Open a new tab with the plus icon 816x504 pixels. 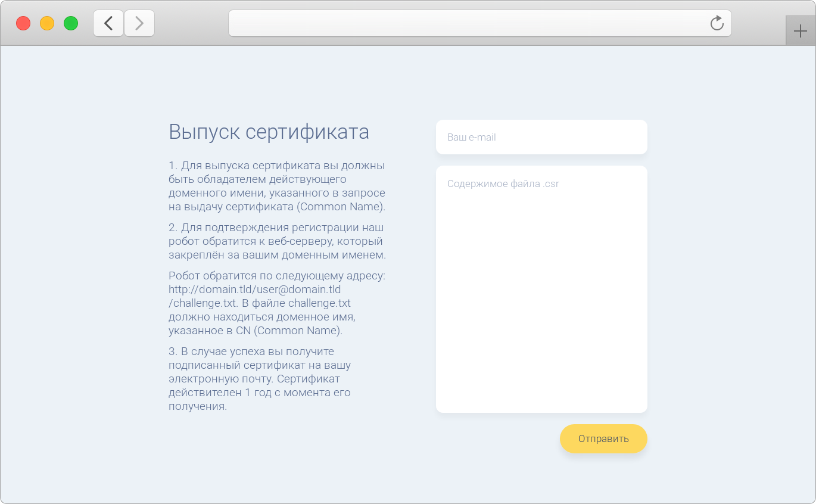click(801, 31)
